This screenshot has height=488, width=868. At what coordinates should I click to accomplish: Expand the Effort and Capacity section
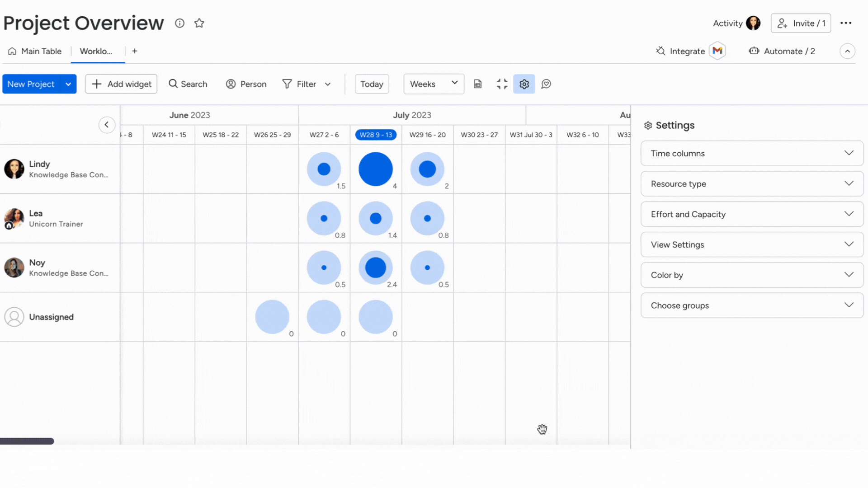click(752, 214)
